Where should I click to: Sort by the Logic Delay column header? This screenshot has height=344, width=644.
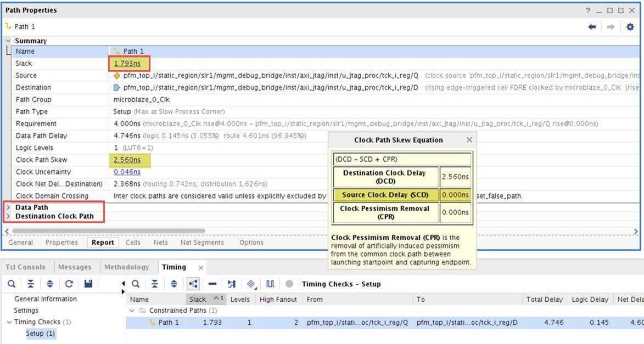[590, 299]
